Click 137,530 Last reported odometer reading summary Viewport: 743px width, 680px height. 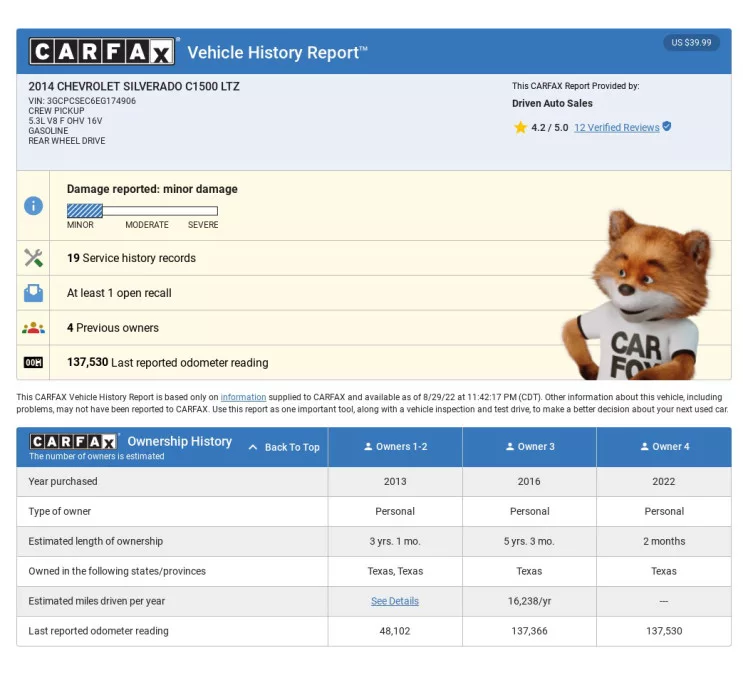coord(168,363)
